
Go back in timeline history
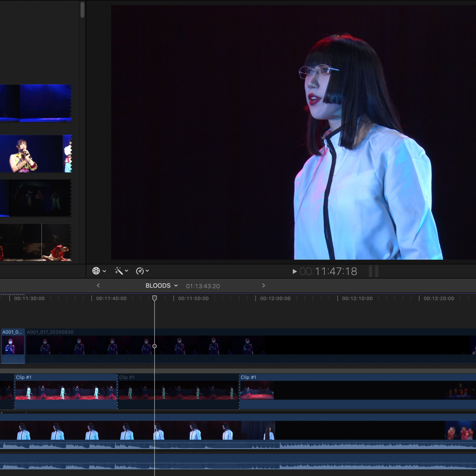98,285
